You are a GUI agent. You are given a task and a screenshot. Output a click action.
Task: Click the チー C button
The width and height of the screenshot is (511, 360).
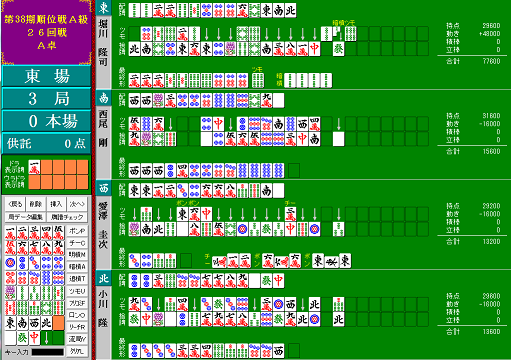click(x=77, y=243)
